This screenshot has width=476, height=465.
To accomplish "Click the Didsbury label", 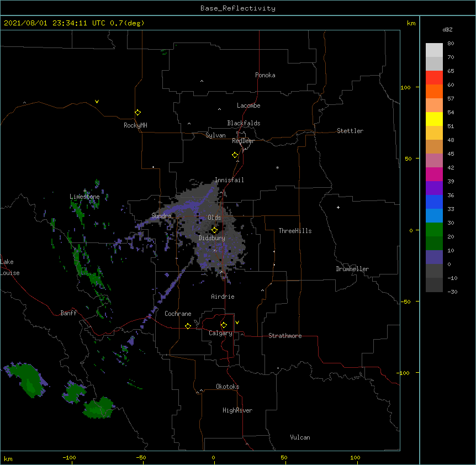I will (211, 238).
